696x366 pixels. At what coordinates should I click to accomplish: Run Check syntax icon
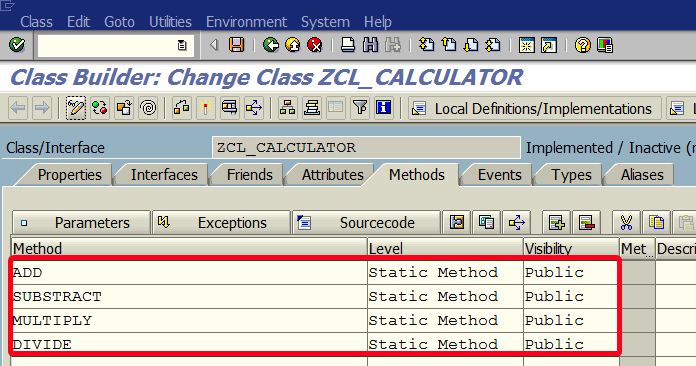pyautogui.click(x=181, y=108)
